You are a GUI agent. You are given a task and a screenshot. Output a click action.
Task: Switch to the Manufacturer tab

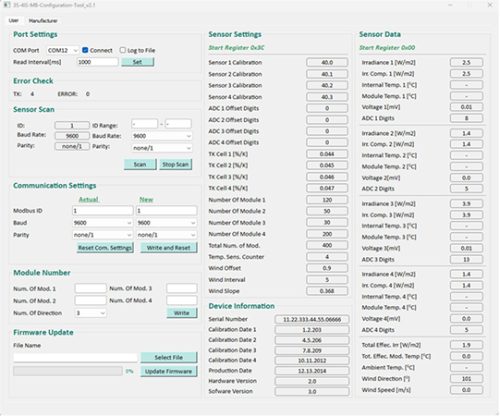[x=43, y=21]
